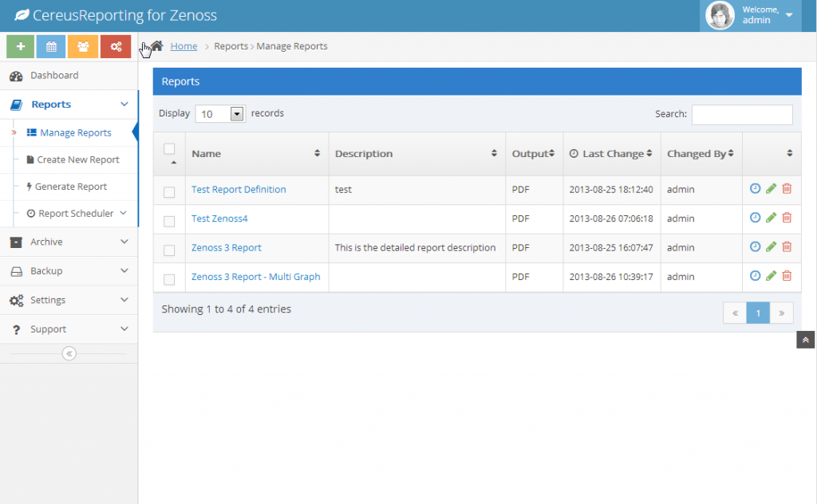Focus the Search input field
This screenshot has height=504, width=817.
tap(742, 115)
